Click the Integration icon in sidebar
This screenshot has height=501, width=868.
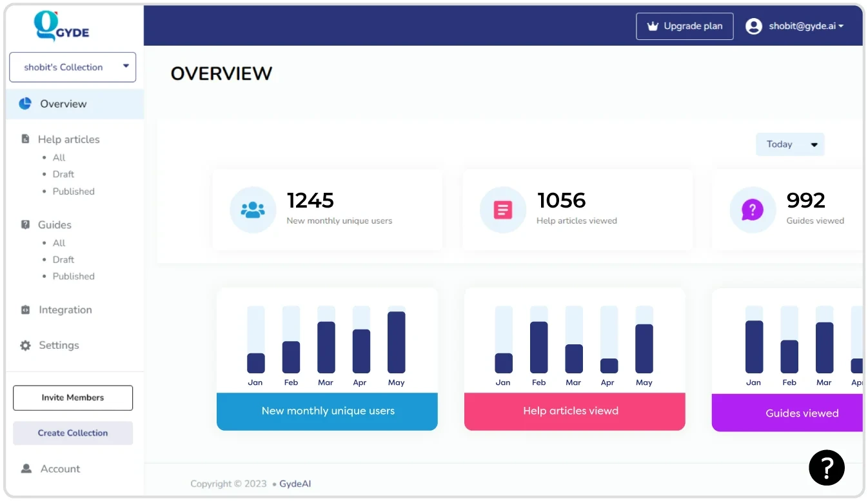click(x=25, y=310)
